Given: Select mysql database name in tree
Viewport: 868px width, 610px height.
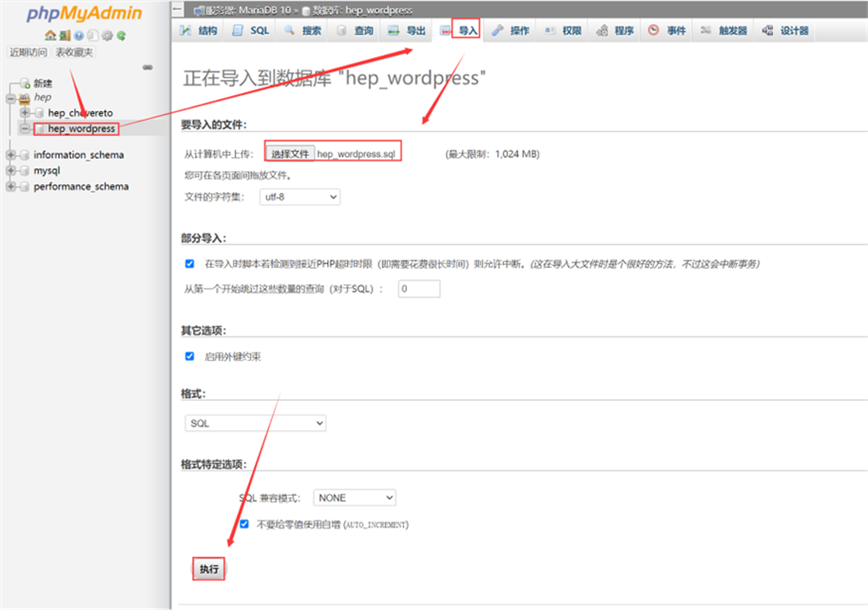Looking at the screenshot, I should click(46, 171).
